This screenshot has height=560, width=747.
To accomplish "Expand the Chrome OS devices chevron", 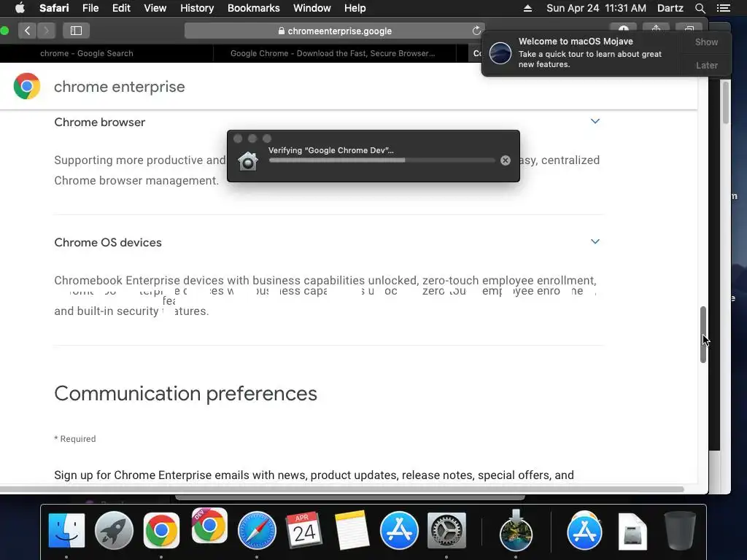I will (595, 241).
